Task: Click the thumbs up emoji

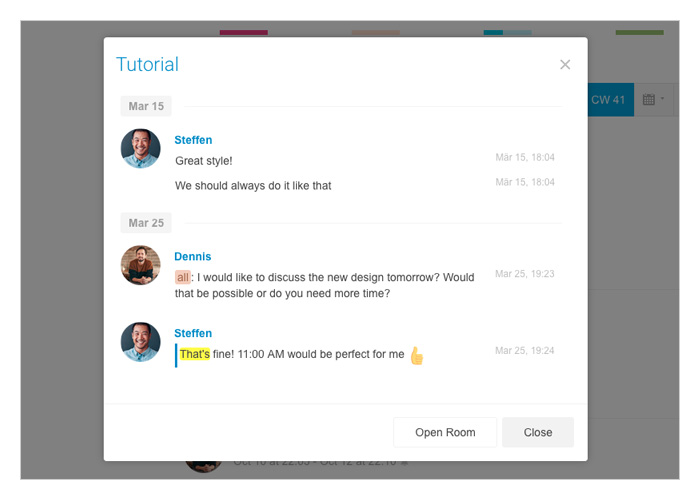Action: 417,355
